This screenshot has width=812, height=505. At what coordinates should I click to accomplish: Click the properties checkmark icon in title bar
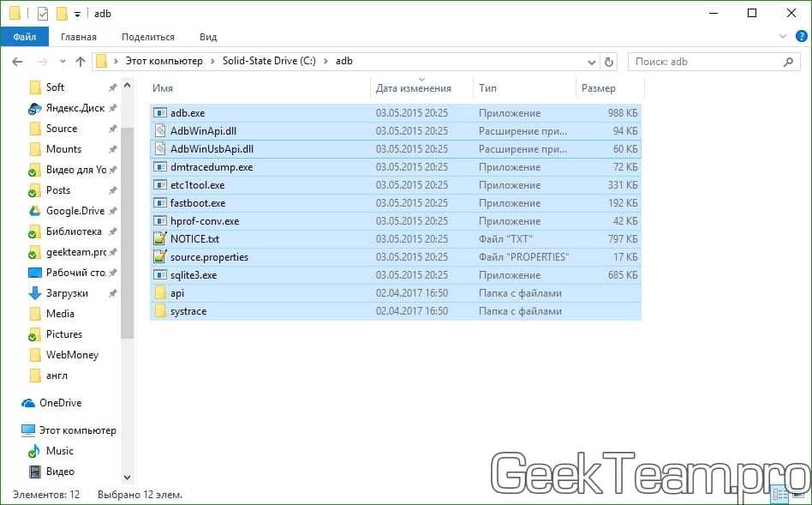(x=43, y=14)
